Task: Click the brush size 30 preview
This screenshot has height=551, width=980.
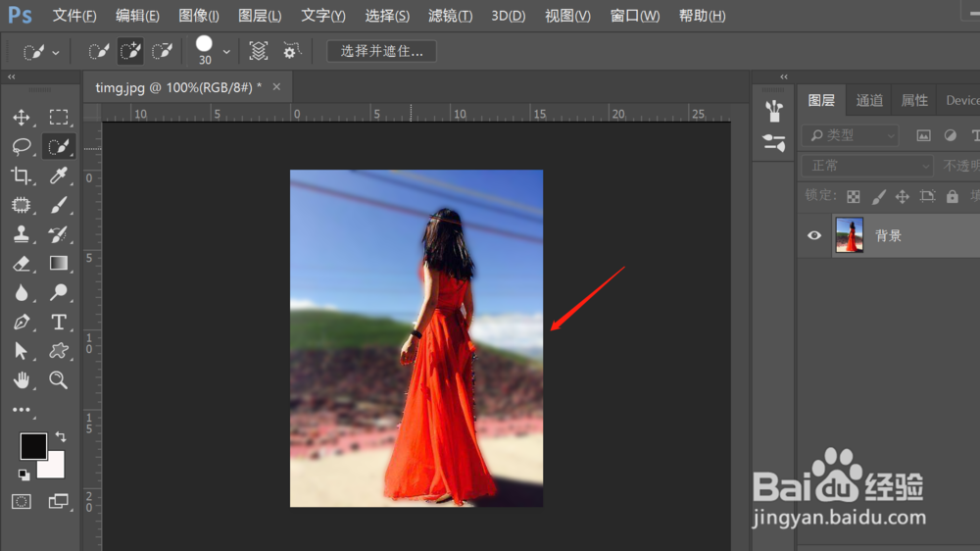Action: click(205, 50)
